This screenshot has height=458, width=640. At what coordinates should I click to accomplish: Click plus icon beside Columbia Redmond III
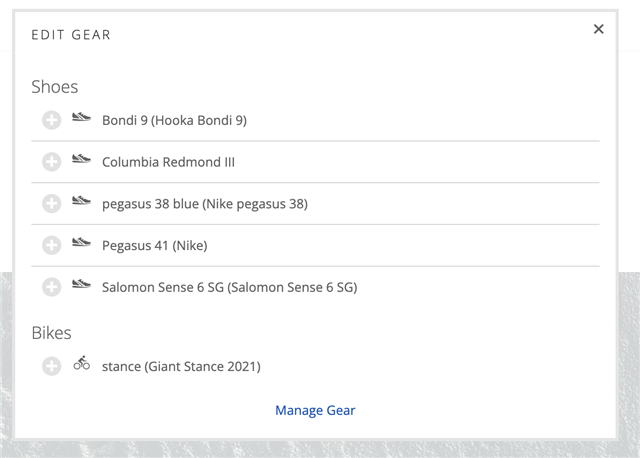[x=52, y=162]
